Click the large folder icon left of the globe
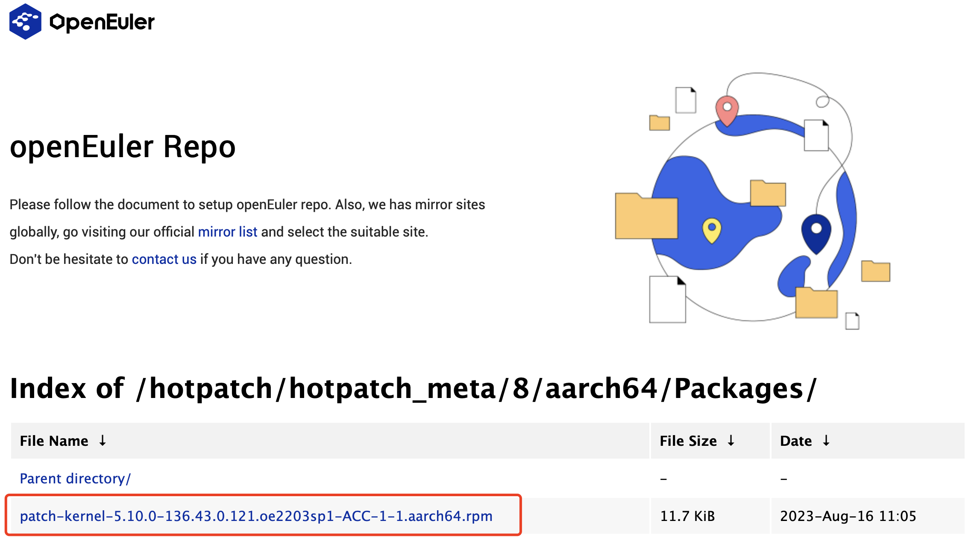The image size is (980, 550). [x=646, y=216]
